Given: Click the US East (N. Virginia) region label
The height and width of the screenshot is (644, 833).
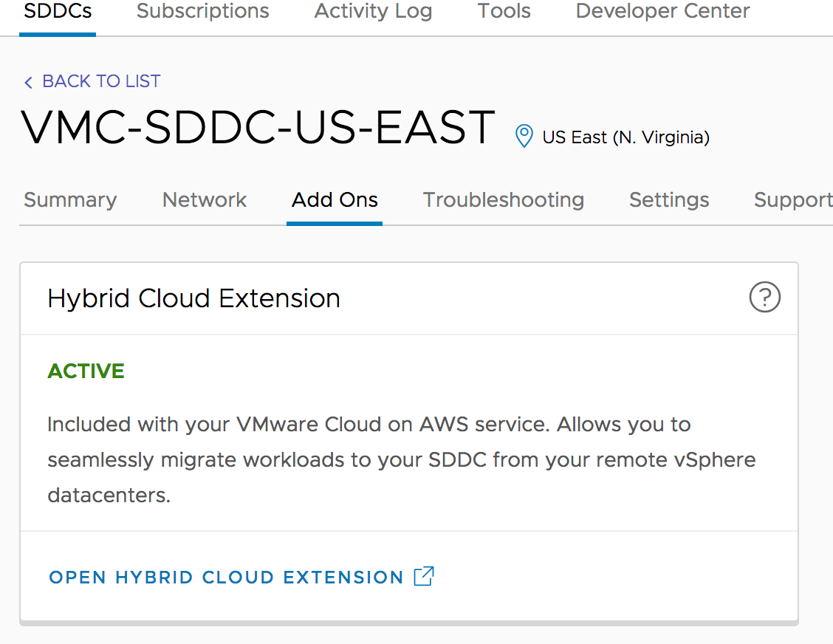Looking at the screenshot, I should click(625, 137).
